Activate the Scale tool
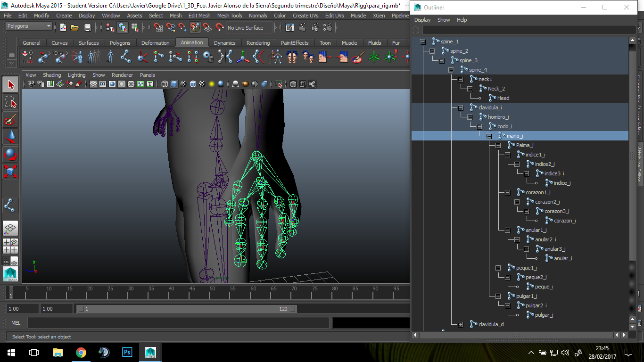 (10, 171)
